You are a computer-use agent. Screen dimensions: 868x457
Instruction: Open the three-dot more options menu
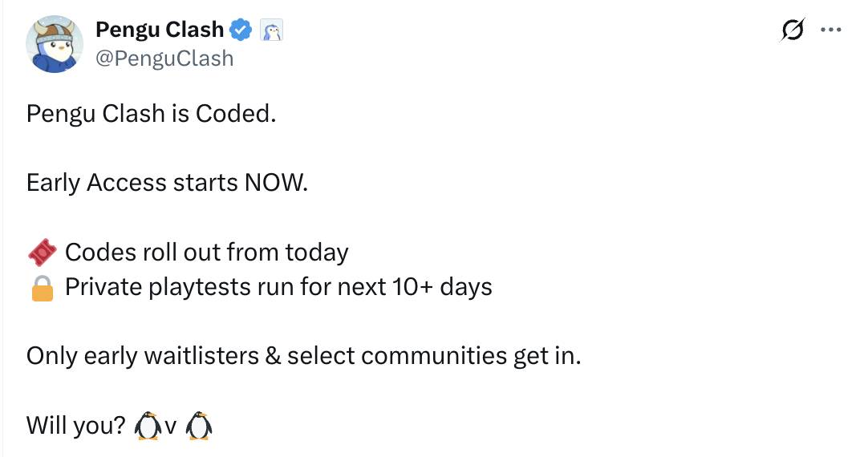pos(831,30)
